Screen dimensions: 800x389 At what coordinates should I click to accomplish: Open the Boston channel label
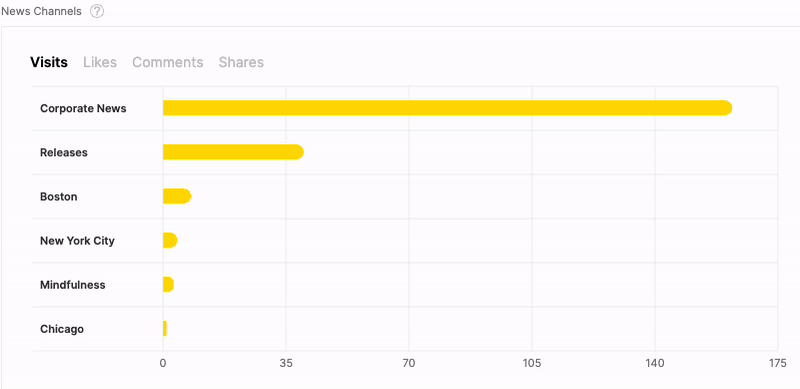(x=59, y=197)
